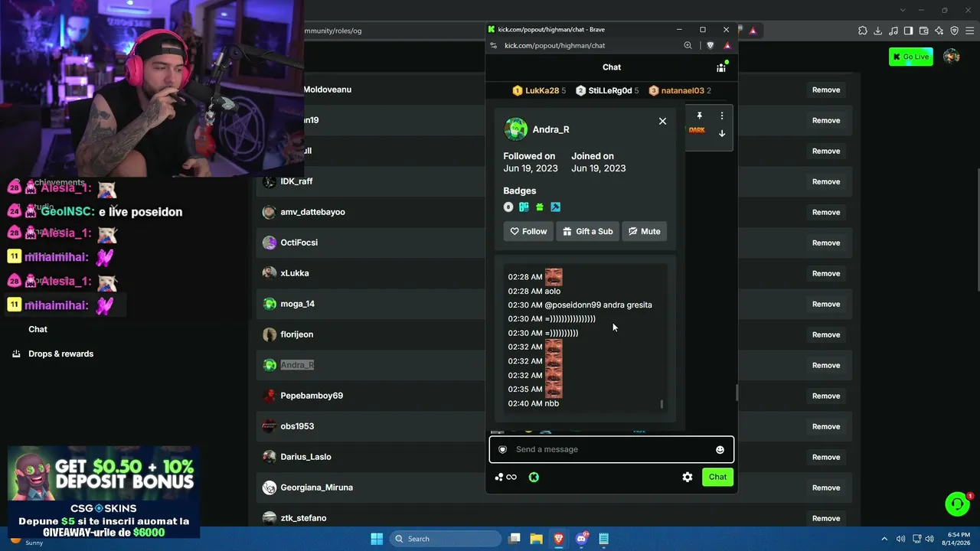The height and width of the screenshot is (551, 980).
Task: Click Brave Shields icon in popout window
Action: 710,45
